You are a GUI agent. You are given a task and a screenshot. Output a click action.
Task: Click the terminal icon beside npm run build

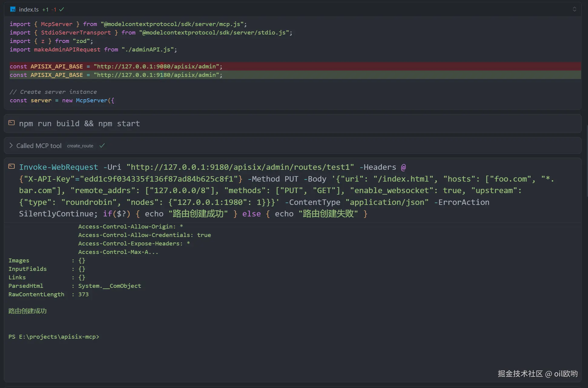pos(11,123)
